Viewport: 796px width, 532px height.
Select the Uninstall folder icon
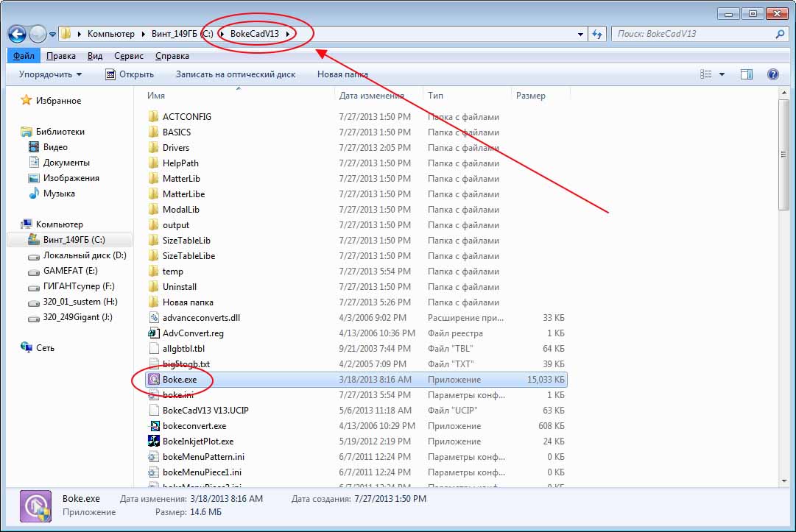pos(154,287)
